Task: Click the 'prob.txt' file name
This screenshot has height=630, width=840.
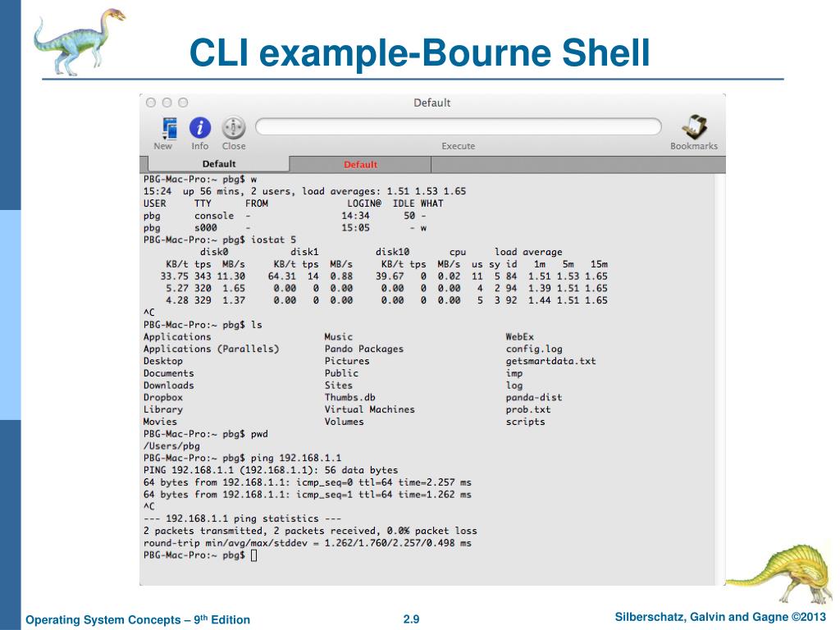Action: coord(528,409)
